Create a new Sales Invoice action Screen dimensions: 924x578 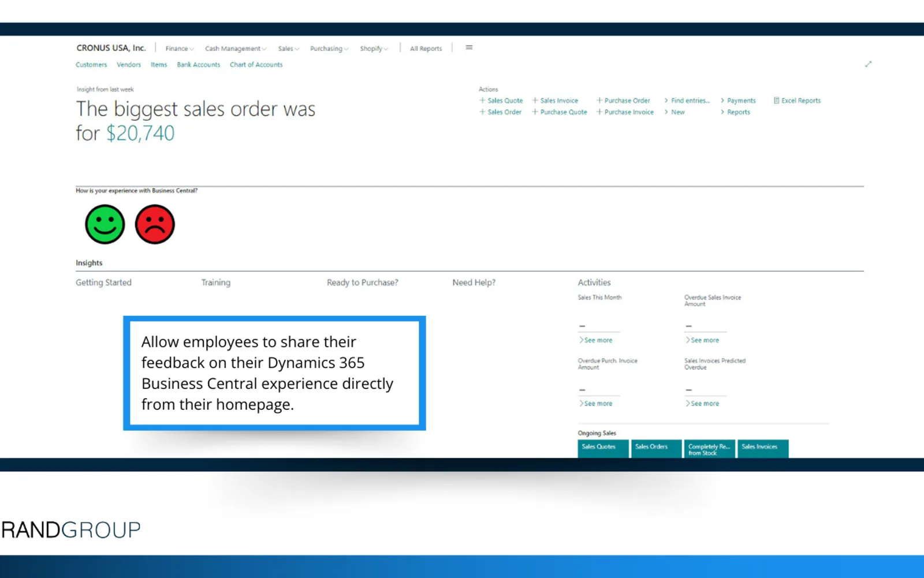(555, 101)
